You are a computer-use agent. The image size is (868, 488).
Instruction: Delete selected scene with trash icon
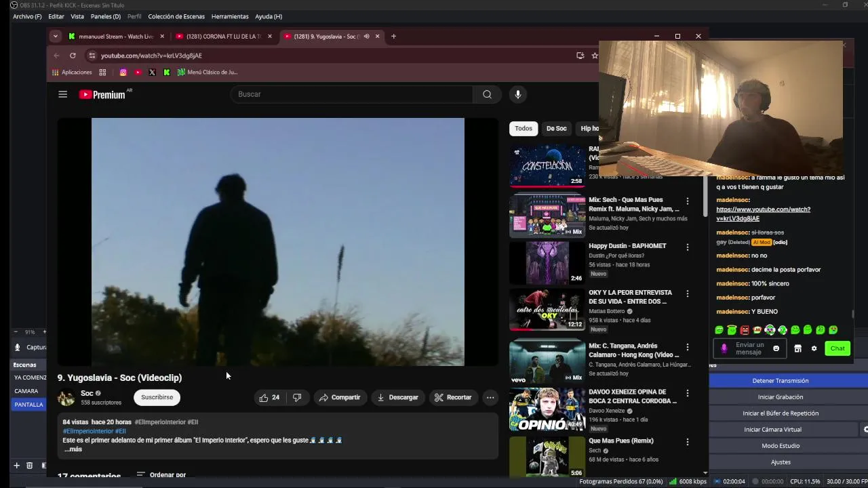coord(29,466)
